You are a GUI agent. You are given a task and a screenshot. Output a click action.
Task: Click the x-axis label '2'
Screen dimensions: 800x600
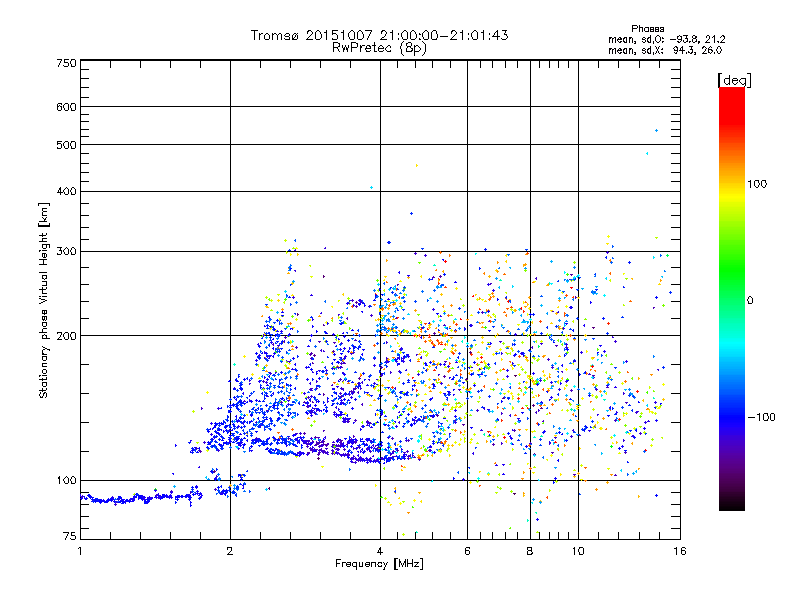(230, 551)
